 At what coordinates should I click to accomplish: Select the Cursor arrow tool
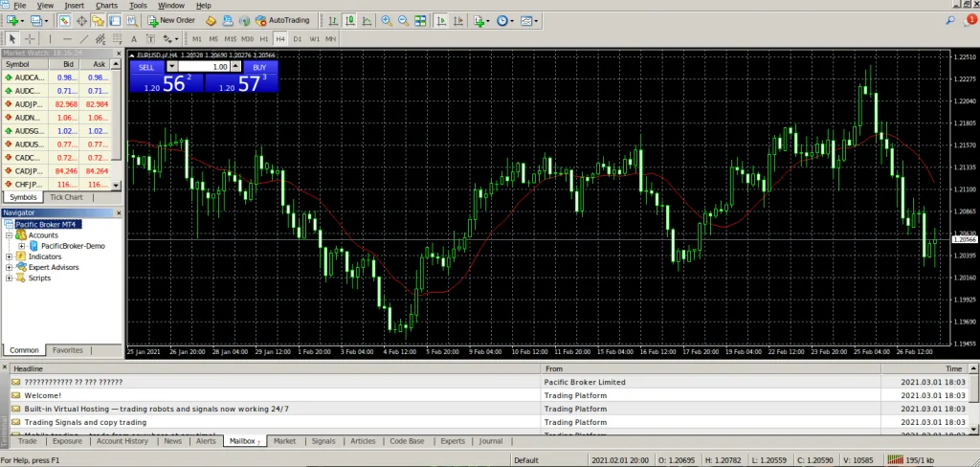[12, 39]
